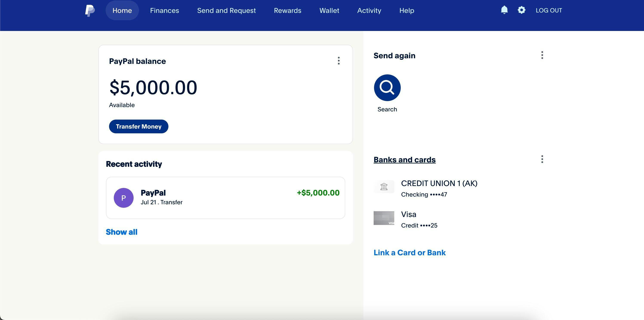Open Banks and cards three-dot menu
Viewport: 644px width, 320px height.
point(542,159)
